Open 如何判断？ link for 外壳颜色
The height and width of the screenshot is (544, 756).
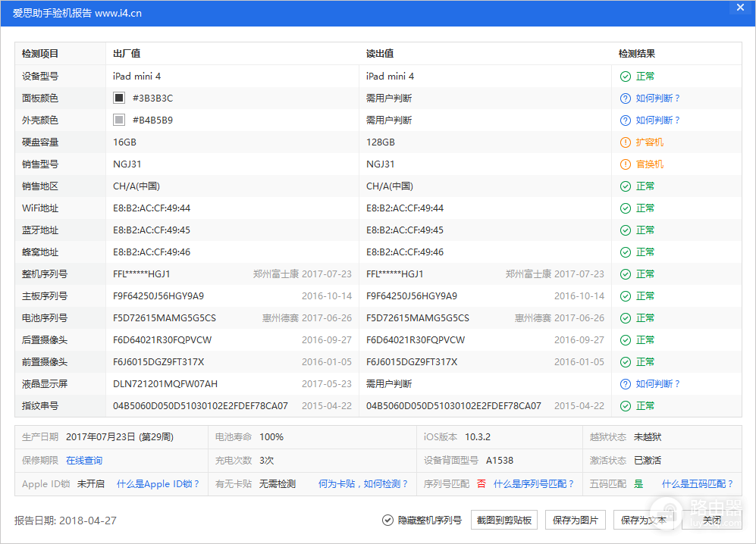tap(657, 120)
